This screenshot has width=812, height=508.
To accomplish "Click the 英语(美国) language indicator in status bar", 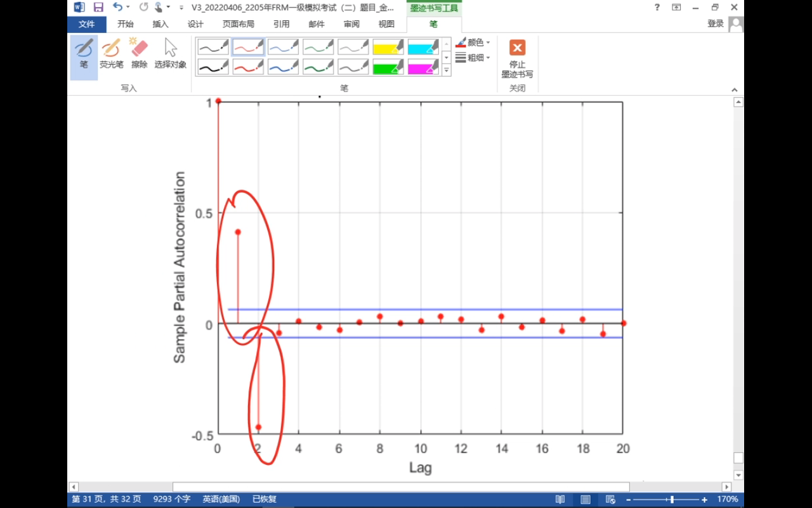I will [x=221, y=500].
